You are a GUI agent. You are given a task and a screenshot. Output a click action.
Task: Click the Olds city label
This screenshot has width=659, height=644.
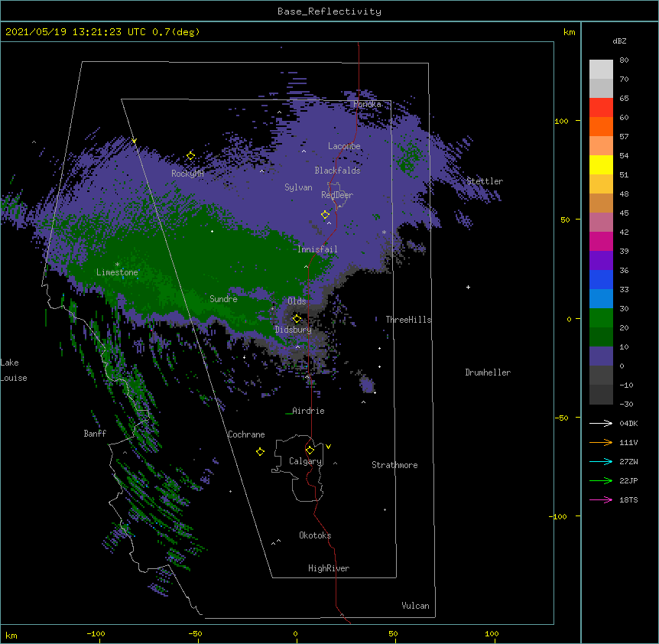pyautogui.click(x=297, y=301)
